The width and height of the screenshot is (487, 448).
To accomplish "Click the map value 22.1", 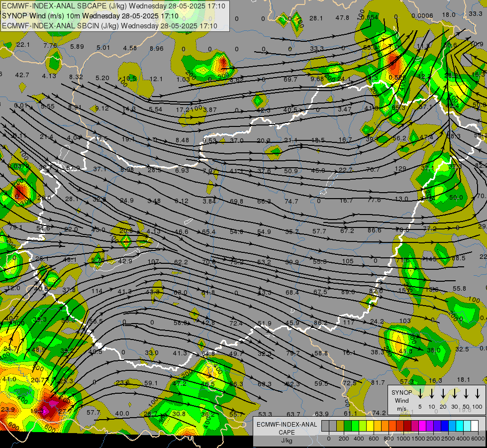I will point(23,45).
